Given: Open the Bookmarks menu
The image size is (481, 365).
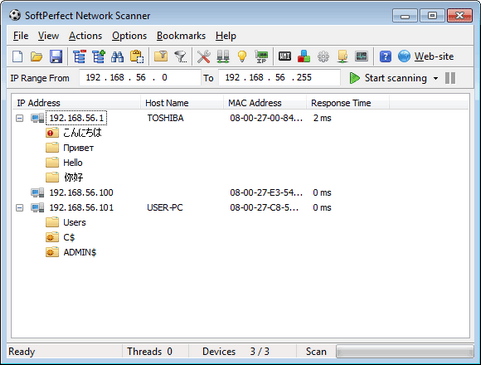Looking at the screenshot, I should pos(181,36).
